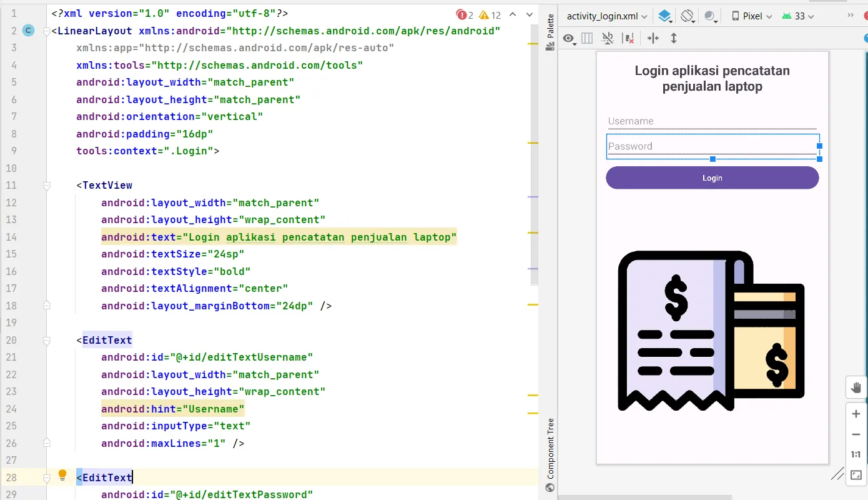Click the purple Login button in preview
This screenshot has height=500, width=868.
(x=713, y=178)
